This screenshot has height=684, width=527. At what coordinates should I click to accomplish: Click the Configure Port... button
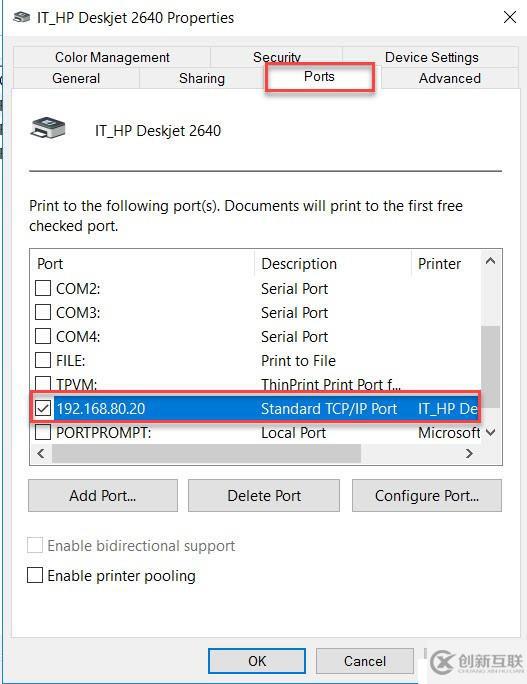427,496
